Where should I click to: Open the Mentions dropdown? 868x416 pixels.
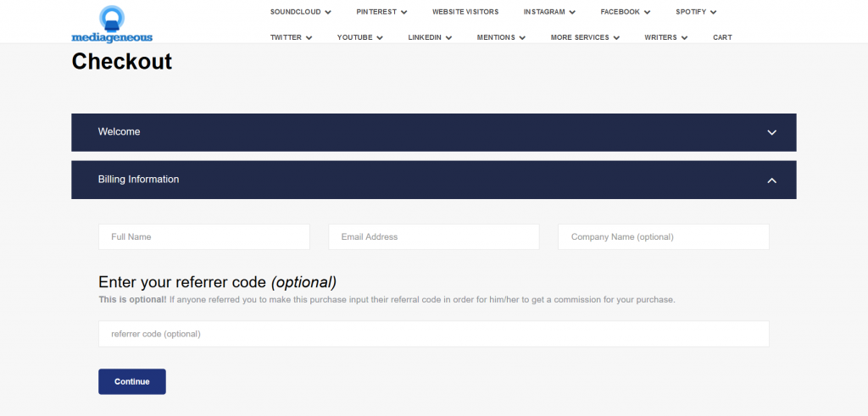(501, 37)
